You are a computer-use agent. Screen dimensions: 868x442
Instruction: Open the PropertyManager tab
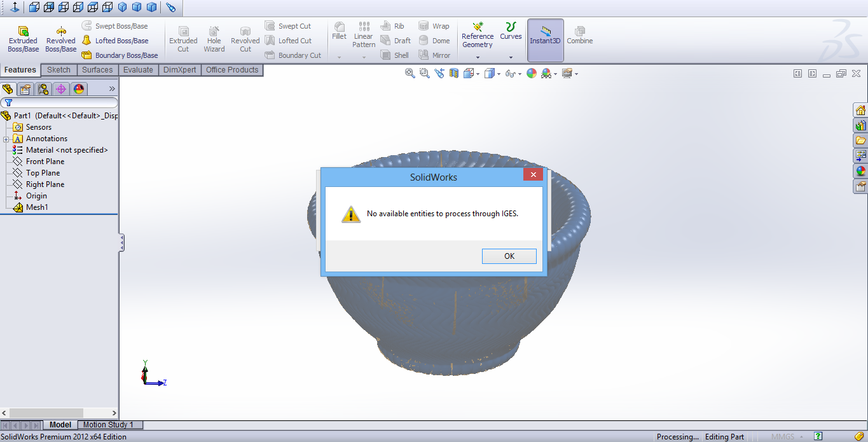(x=25, y=89)
